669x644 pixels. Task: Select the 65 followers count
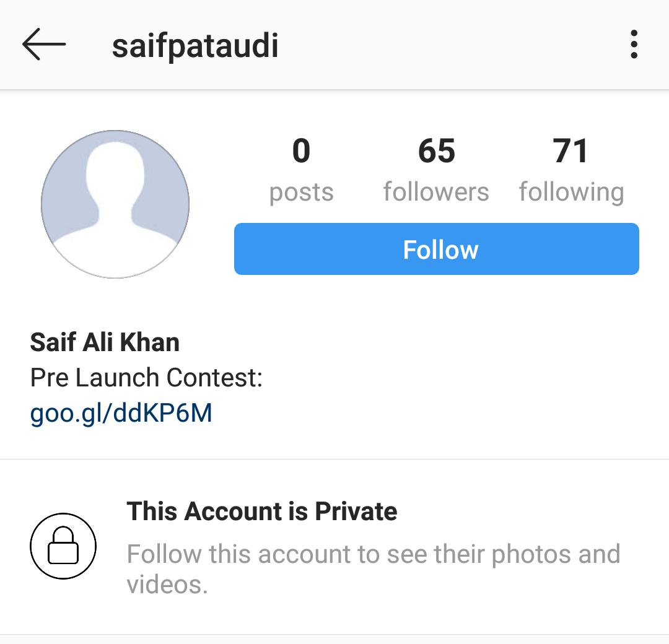(x=436, y=170)
